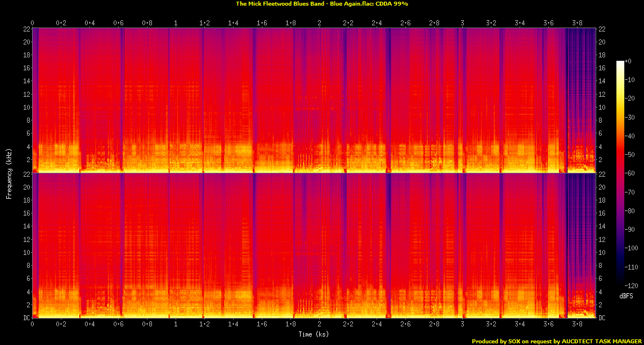Click the -60 value on dBFS scale
Viewport: 644px width, 345px height.
pyautogui.click(x=630, y=173)
